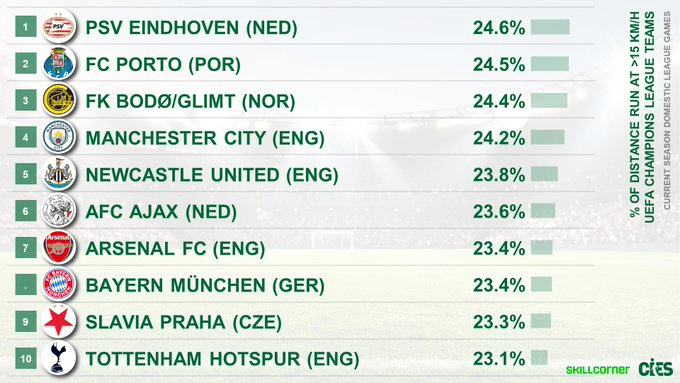Image resolution: width=680 pixels, height=383 pixels.
Task: Select the Slavia Praha red star logo
Action: point(59,321)
